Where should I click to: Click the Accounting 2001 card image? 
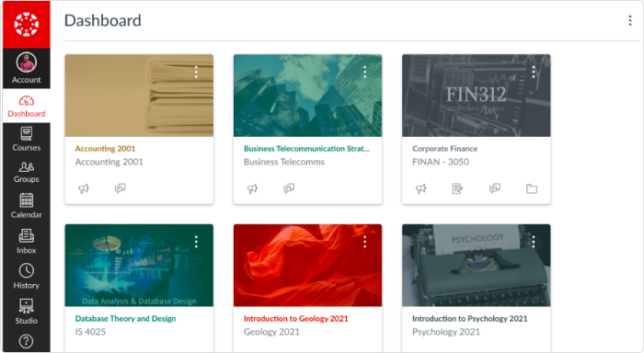(x=139, y=96)
